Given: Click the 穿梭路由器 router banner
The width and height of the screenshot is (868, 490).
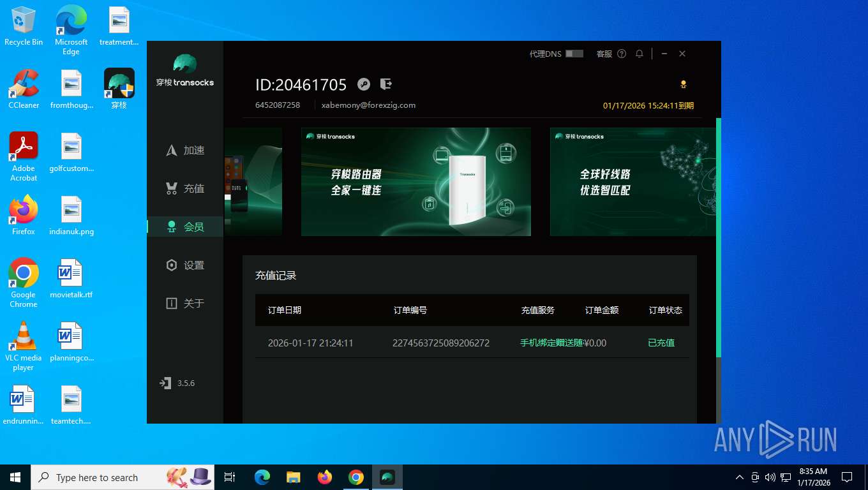Looking at the screenshot, I should (x=416, y=182).
